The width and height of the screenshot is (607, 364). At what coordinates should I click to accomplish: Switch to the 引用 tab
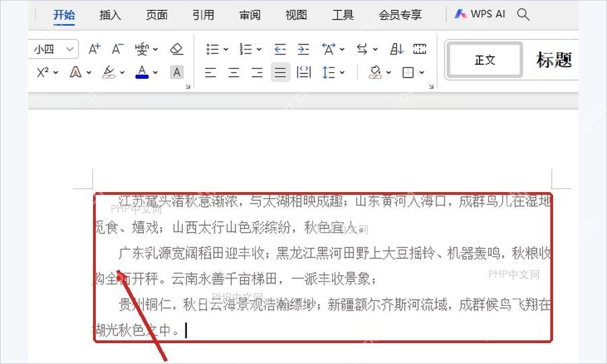pos(203,15)
